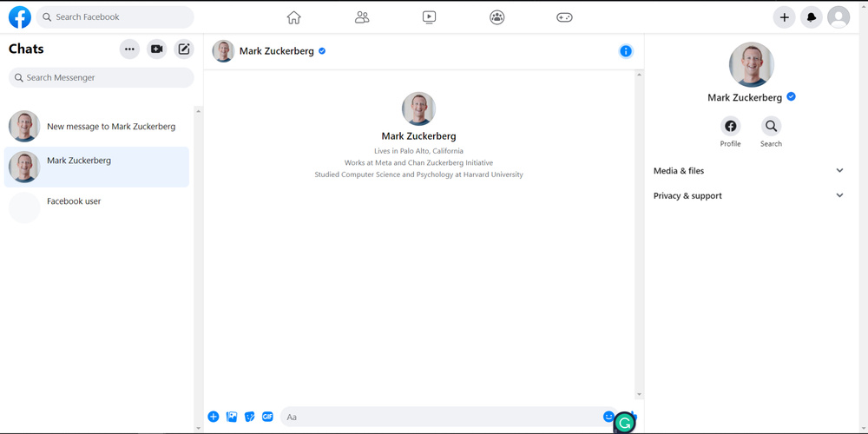This screenshot has width=868, height=434.
Task: Open the Notifications bell
Action: (x=812, y=17)
